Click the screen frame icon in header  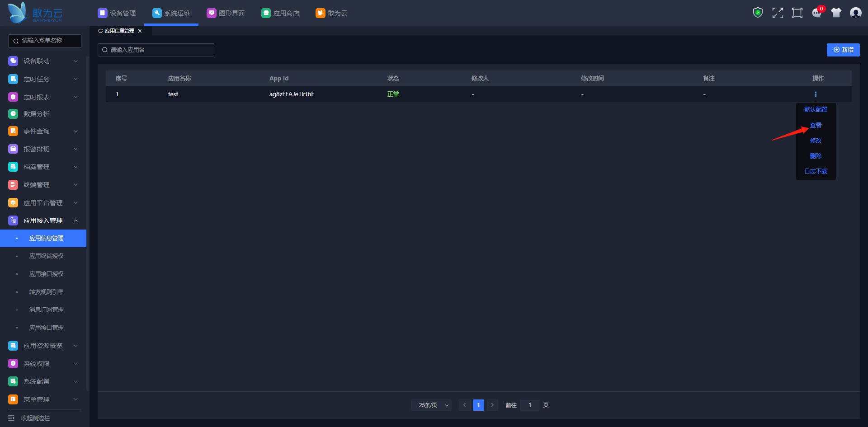[797, 13]
